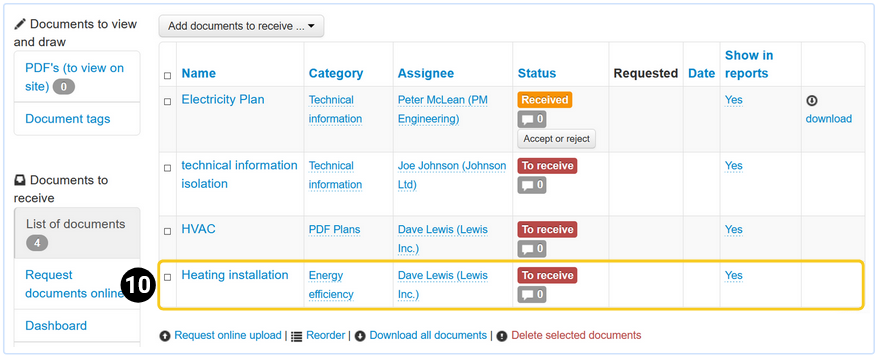Open the comments bubble on technical information isolation row
The image size is (879, 362).
click(532, 185)
